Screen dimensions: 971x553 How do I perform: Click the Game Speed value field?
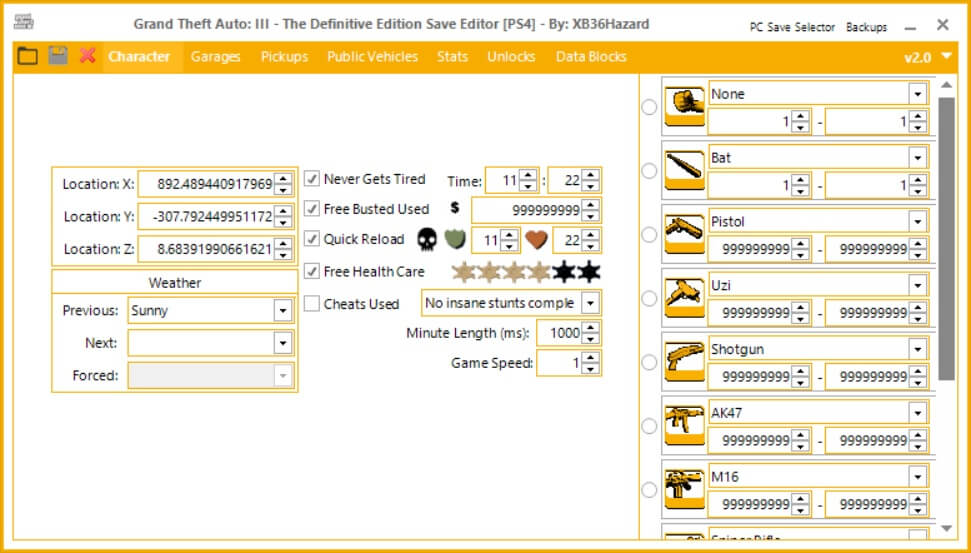coord(560,363)
